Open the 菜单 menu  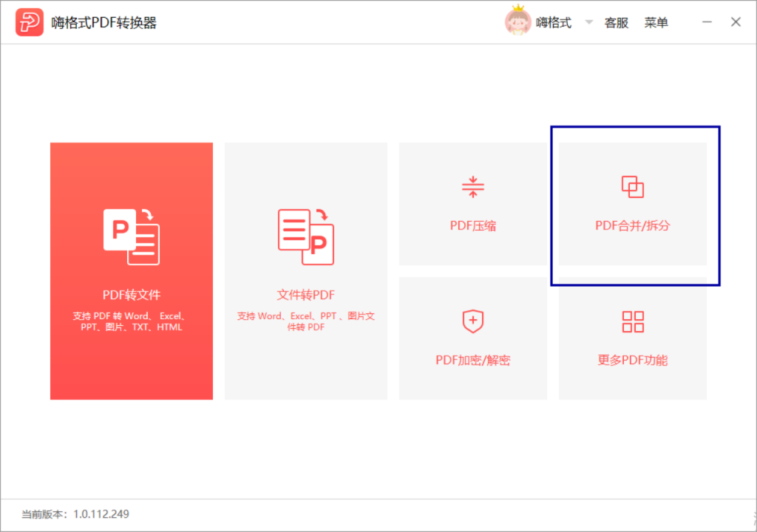point(656,23)
